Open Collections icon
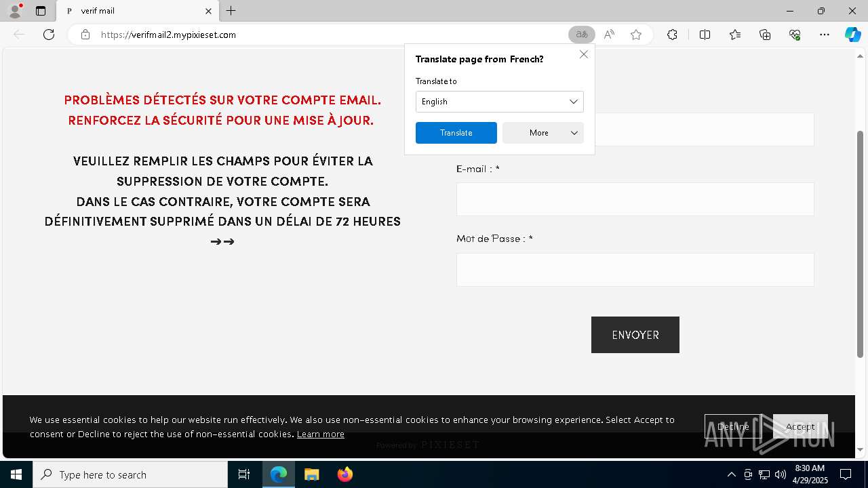The height and width of the screenshot is (488, 868). (765, 35)
